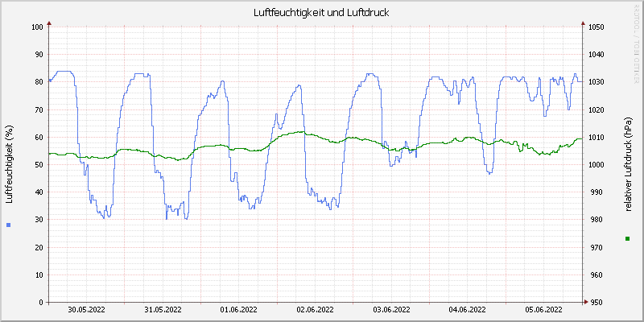Screen dimensions: 644x322
Task: Click the Luftfeuchtigkeit (%) axis label
Action: (x=10, y=164)
